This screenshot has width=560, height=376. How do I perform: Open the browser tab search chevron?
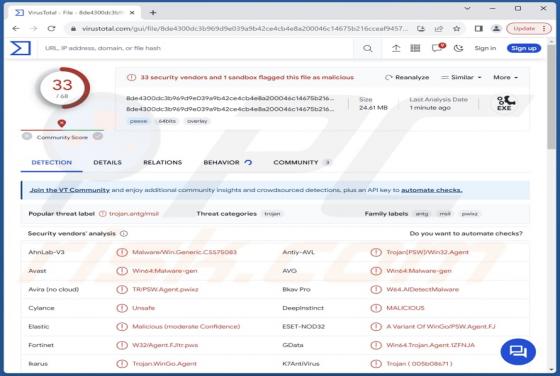tap(467, 8)
